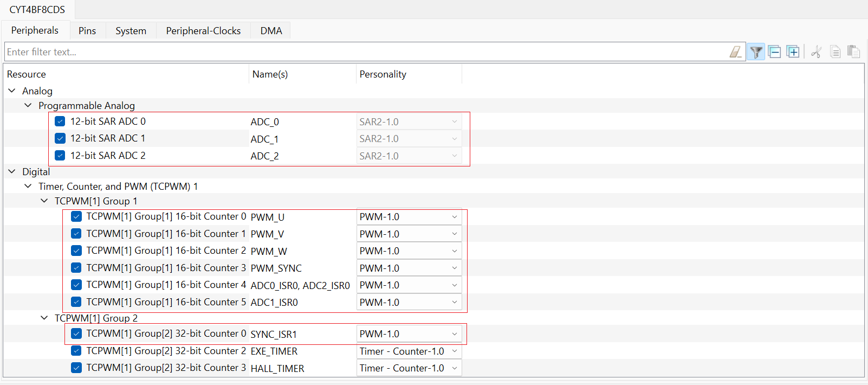Select the CYT4BF8CDS device tab
This screenshot has width=868, height=385.
(x=37, y=10)
